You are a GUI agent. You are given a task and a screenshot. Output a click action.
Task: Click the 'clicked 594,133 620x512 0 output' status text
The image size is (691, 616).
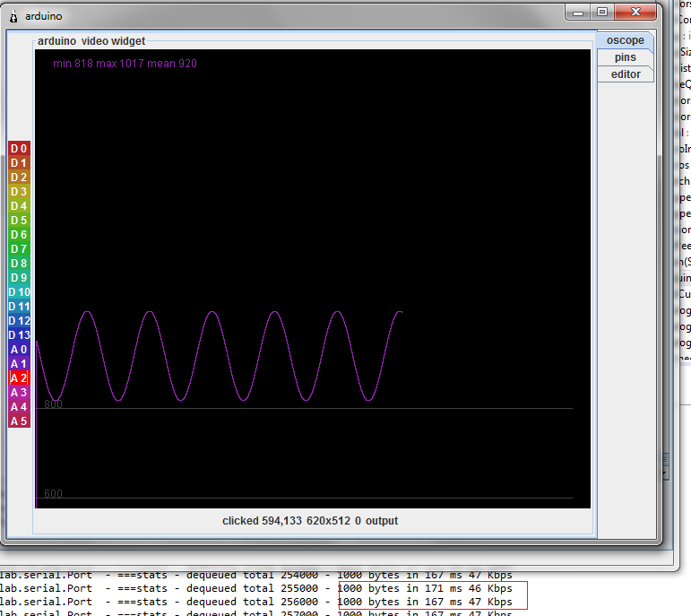(x=310, y=521)
